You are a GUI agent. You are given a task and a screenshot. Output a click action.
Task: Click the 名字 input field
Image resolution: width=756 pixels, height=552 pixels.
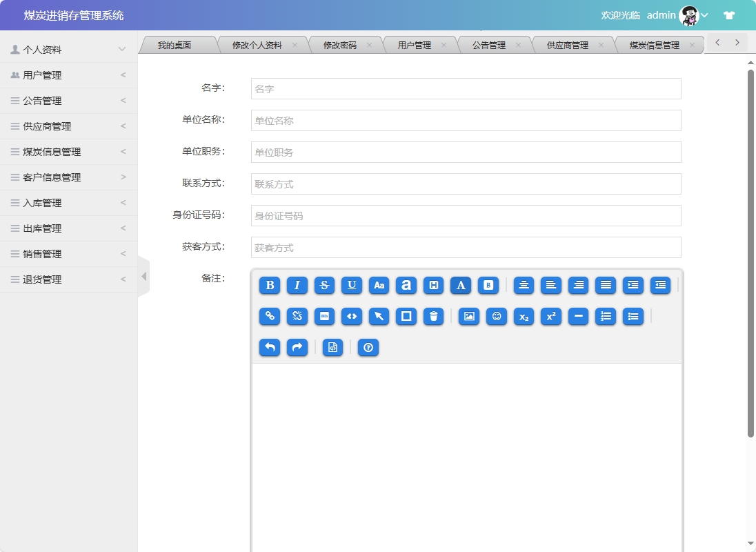tap(465, 88)
